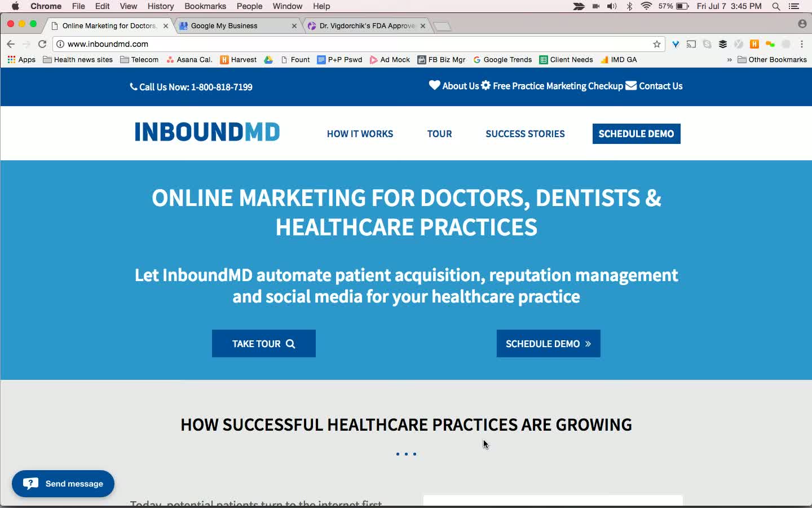Open the View menu
This screenshot has width=812, height=508.
click(x=129, y=6)
